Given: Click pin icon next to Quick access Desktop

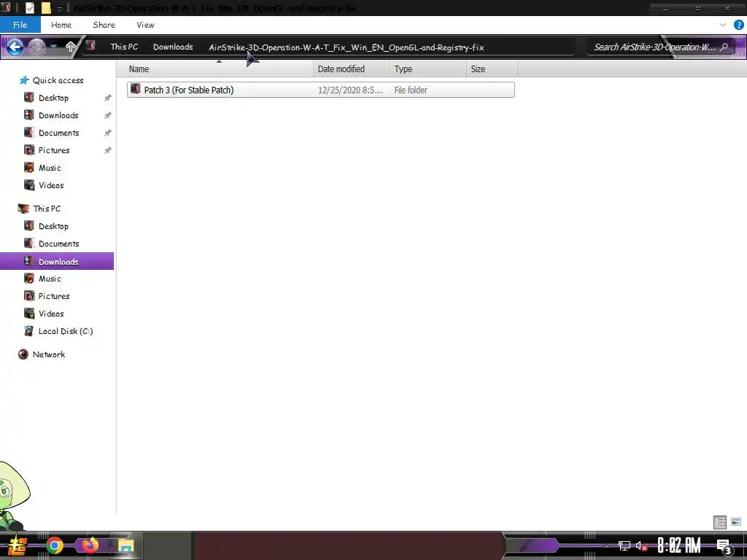Looking at the screenshot, I should pos(108,98).
